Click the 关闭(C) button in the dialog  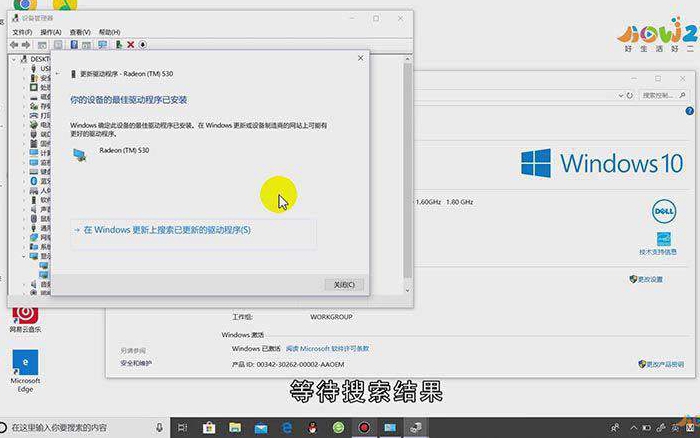344,284
